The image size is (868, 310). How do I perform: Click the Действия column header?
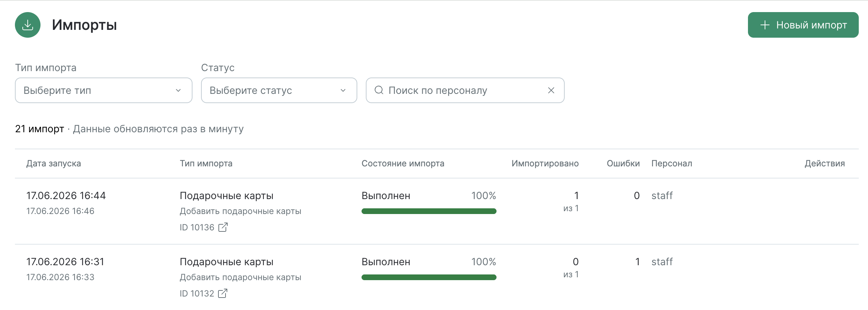tap(825, 164)
